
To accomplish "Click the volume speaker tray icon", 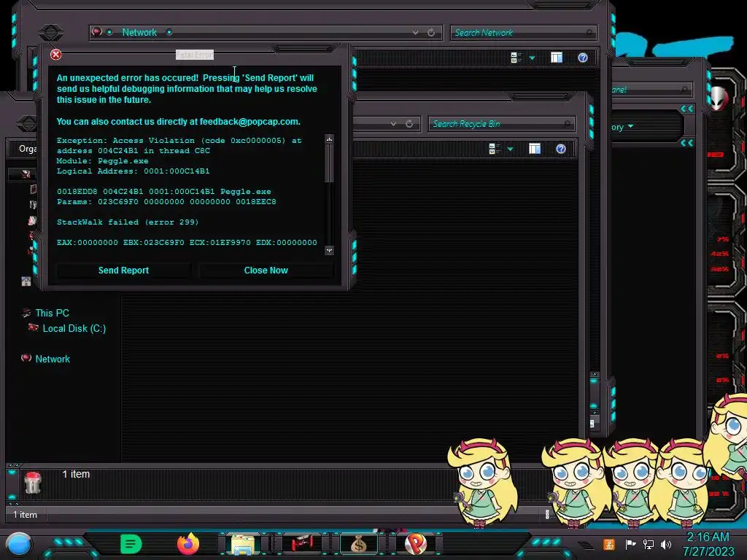I will coord(666,544).
